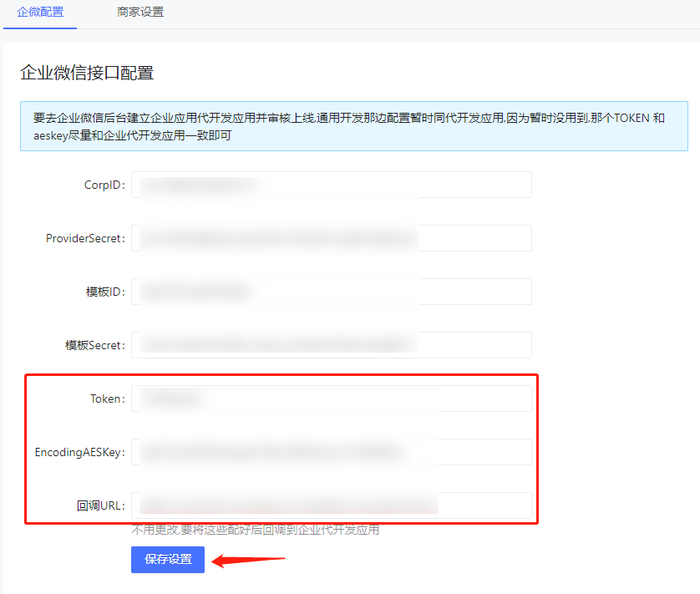
Task: Focus the 模板Secret input field
Action: point(332,345)
